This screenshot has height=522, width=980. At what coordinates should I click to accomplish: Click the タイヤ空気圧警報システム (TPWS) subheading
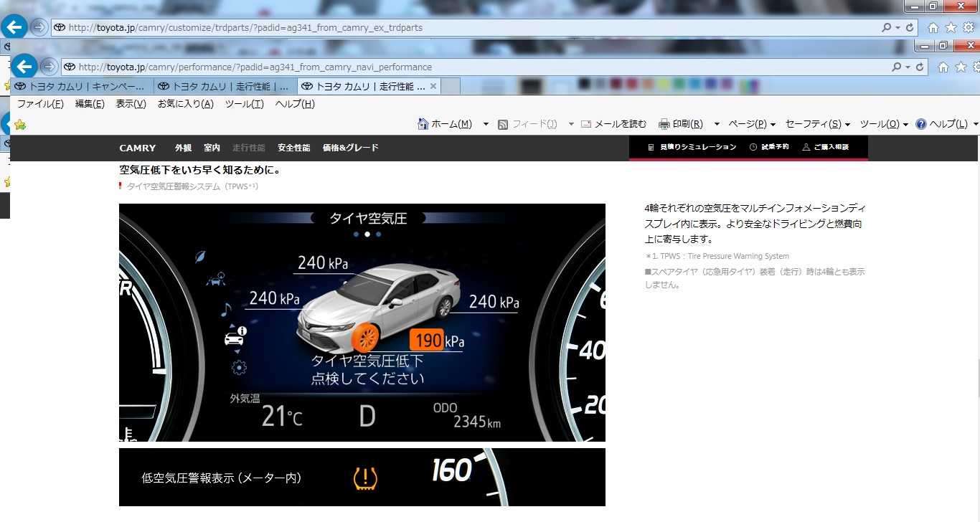pos(192,186)
